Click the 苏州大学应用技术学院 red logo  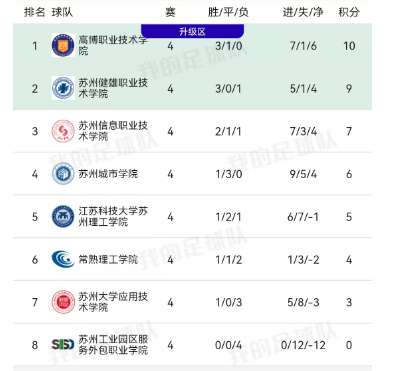(63, 302)
